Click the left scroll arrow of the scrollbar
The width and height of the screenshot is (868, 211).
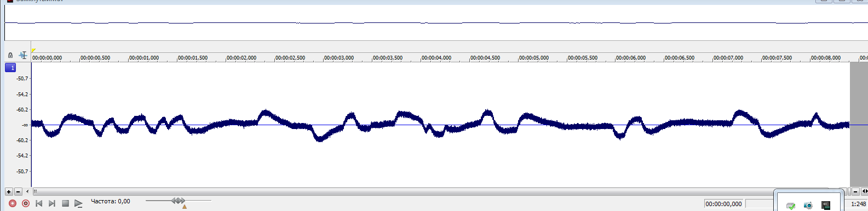click(x=27, y=192)
